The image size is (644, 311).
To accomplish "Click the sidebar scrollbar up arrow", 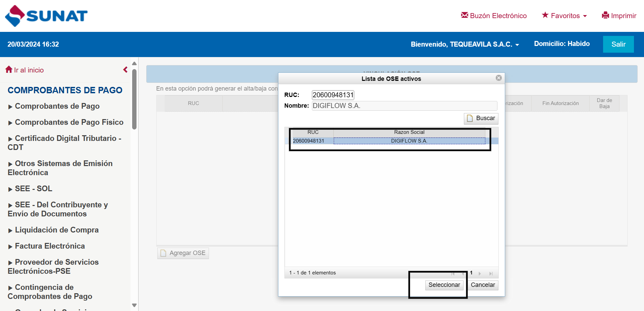I will (x=134, y=63).
